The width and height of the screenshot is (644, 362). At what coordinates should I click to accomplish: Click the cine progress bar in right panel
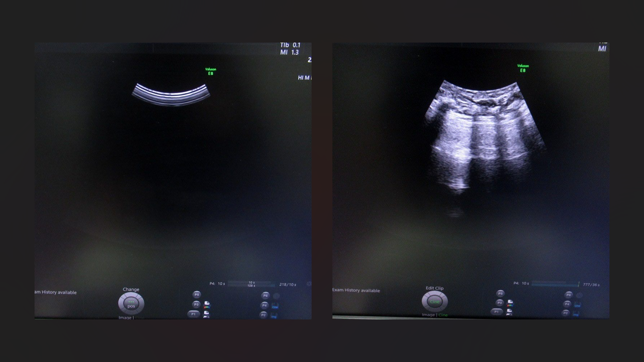555,284
